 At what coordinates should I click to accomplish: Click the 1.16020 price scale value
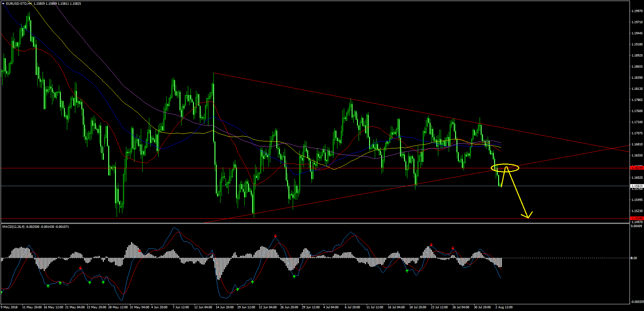coord(637,178)
